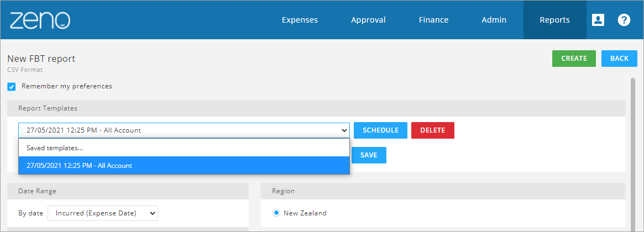The width and height of the screenshot is (644, 232).
Task: Choose the 27/05/2021 12:25 PM template option
Action: (x=184, y=166)
